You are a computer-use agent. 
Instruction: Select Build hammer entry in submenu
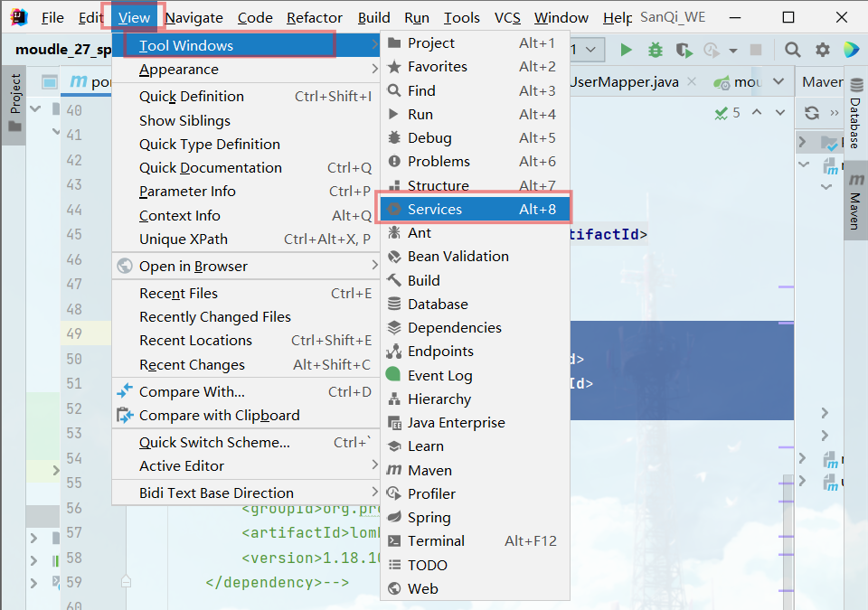tap(475, 280)
